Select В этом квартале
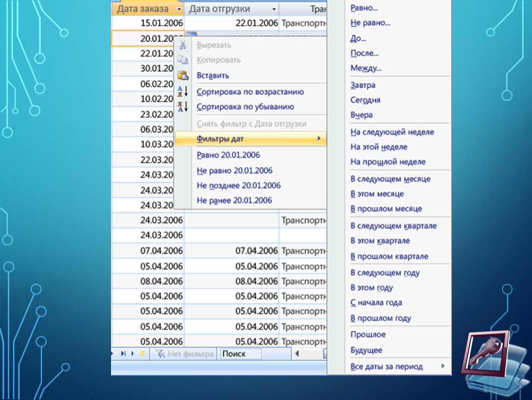The image size is (532, 400). tap(380, 240)
